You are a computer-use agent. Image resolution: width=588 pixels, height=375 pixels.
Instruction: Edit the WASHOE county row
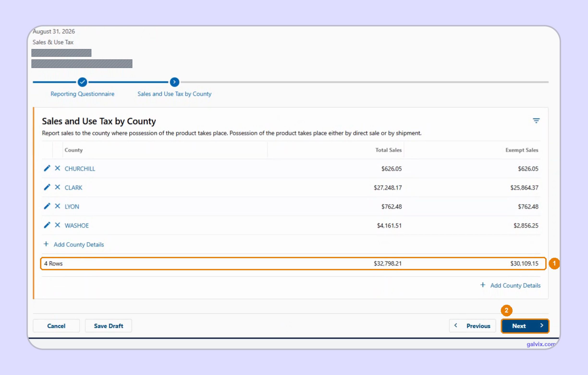pyautogui.click(x=47, y=225)
